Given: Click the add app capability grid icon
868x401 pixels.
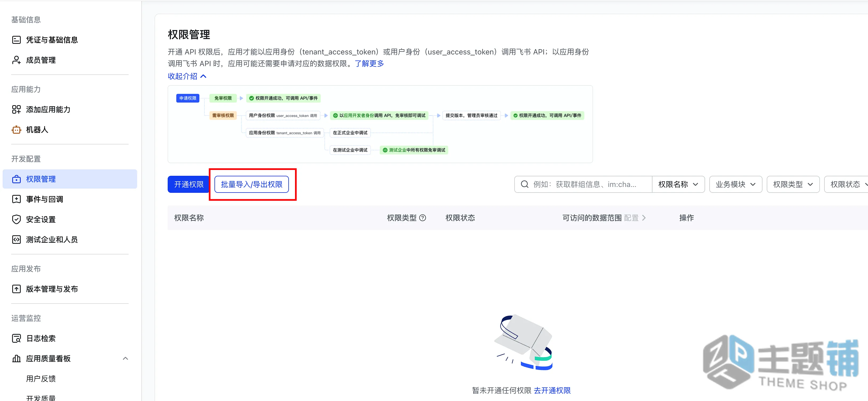Looking at the screenshot, I should 16,109.
